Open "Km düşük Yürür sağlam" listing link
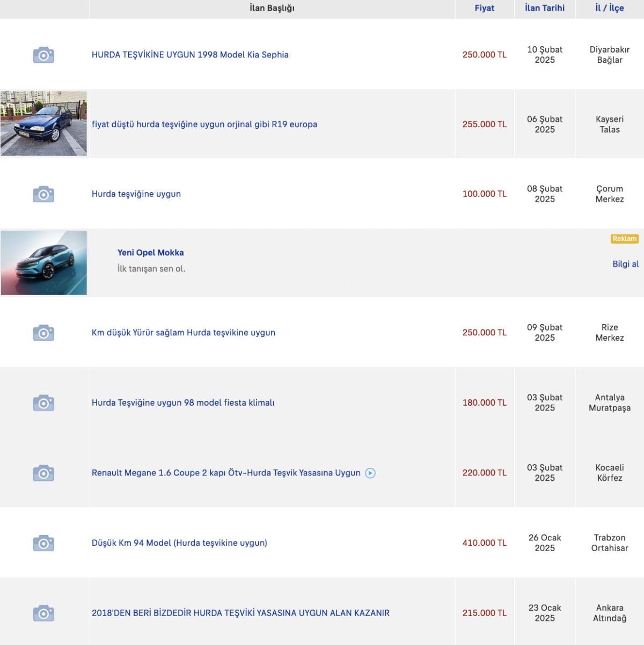The height and width of the screenshot is (645, 644). pos(184,333)
